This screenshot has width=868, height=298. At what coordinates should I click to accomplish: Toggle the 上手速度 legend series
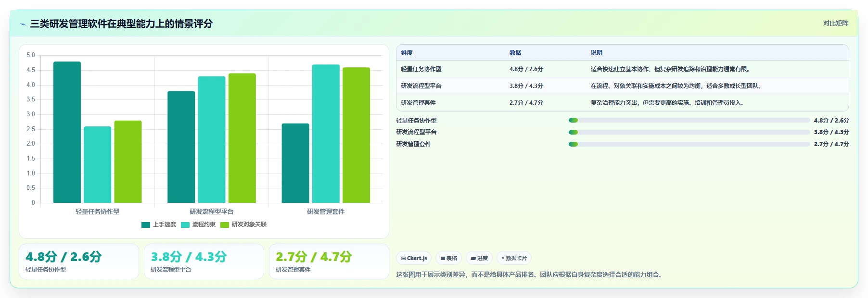159,224
